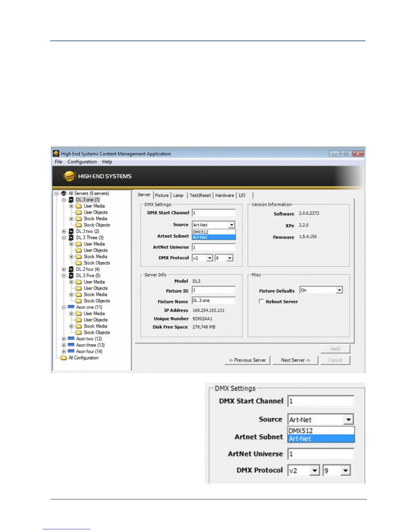Image resolution: width=411 pixels, height=532 pixels.
Task: Click the All Servers globe icon
Action: click(x=63, y=193)
